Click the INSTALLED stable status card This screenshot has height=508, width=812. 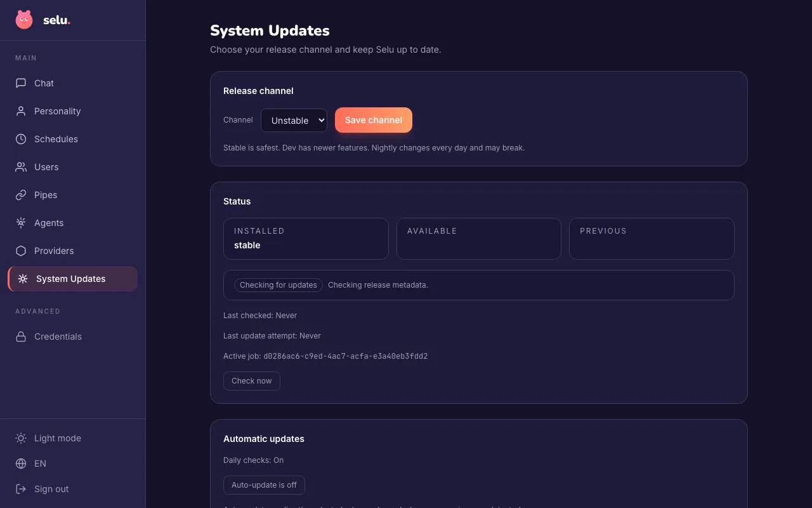306,239
